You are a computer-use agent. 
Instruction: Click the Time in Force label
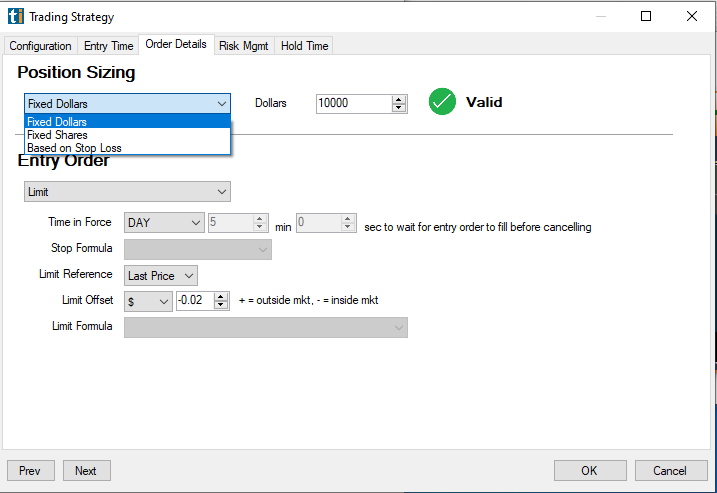[x=80, y=222]
